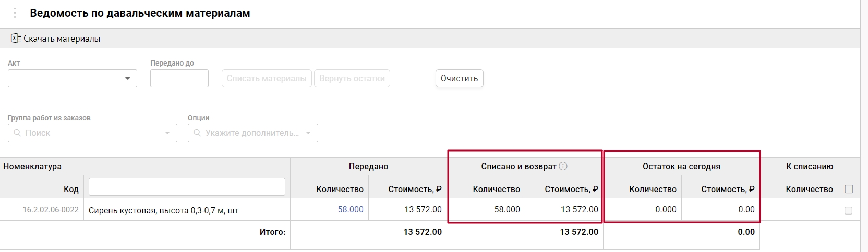Click the Вернуть остатки button
868x252 pixels.
352,79
